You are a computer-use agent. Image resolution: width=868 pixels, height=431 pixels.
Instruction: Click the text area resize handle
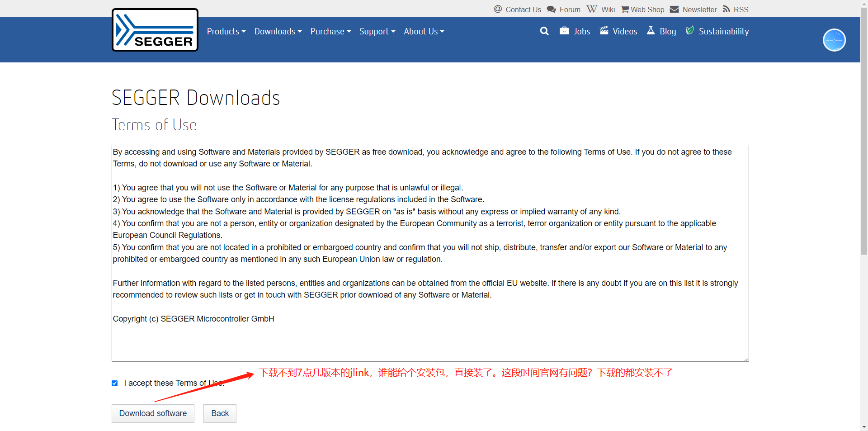[746, 359]
